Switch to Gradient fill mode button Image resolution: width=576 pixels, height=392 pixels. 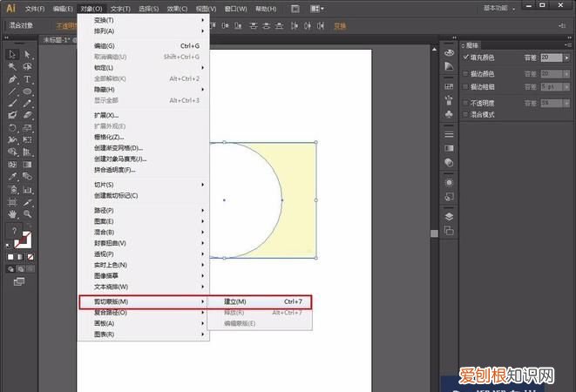21,257
